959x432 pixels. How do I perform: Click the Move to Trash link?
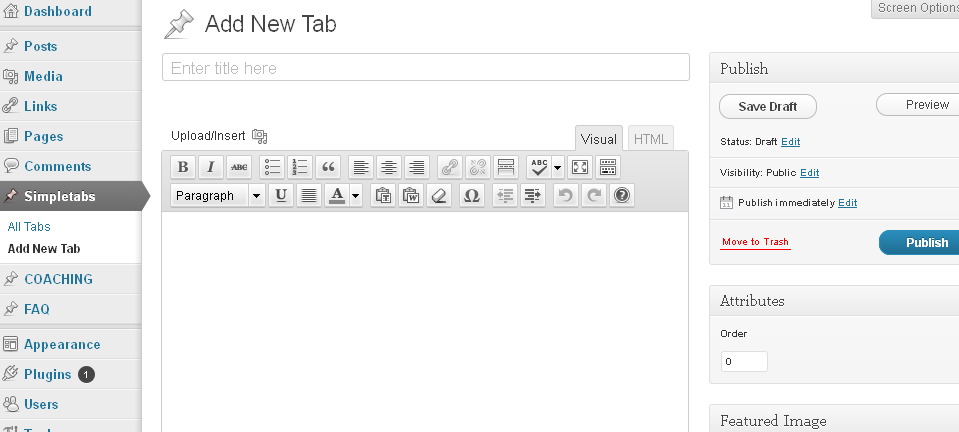coord(755,242)
